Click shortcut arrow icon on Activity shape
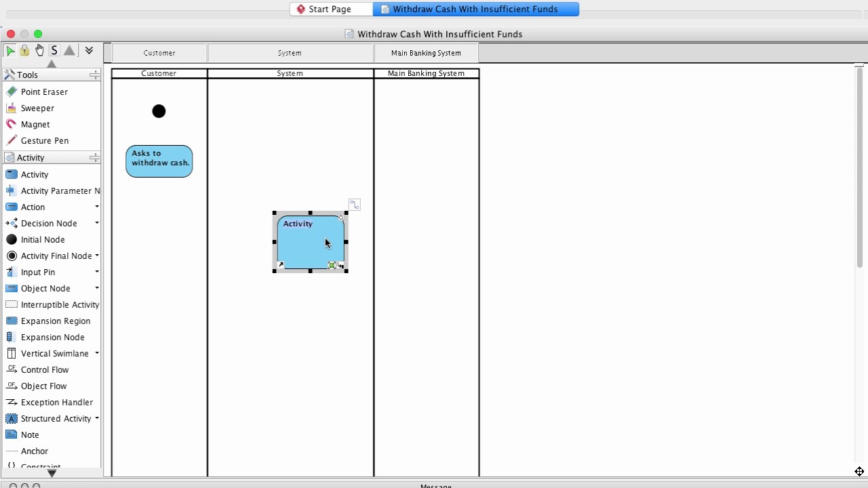The height and width of the screenshot is (488, 868). (281, 265)
